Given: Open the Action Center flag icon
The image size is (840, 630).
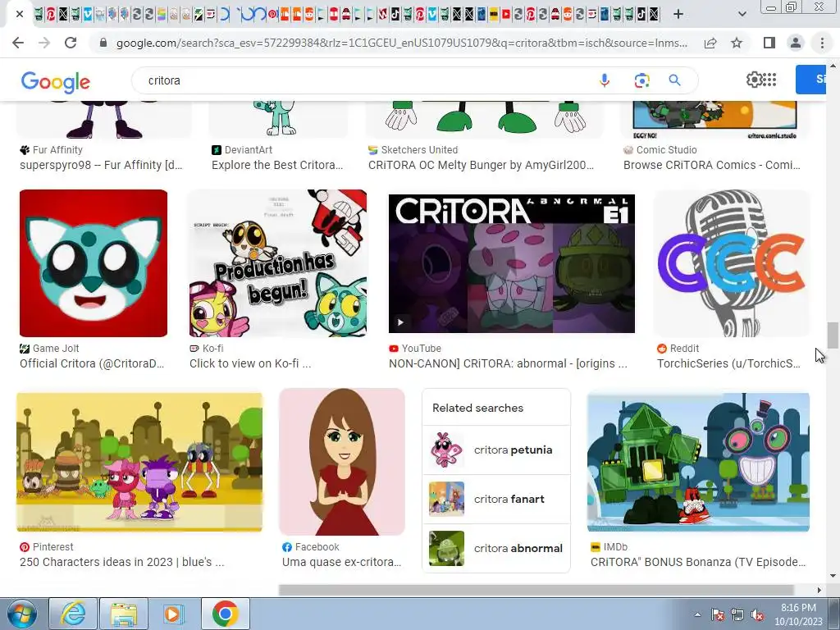Looking at the screenshot, I should pyautogui.click(x=717, y=615).
